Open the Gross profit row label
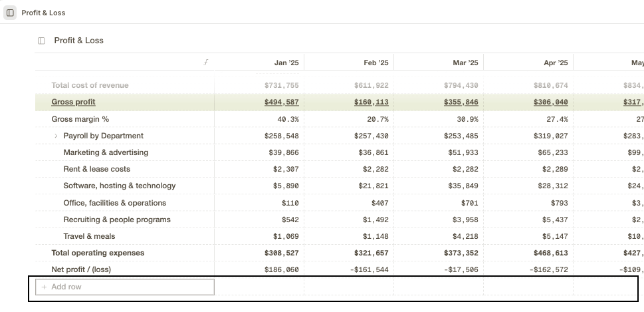This screenshot has width=644, height=312. tap(73, 102)
